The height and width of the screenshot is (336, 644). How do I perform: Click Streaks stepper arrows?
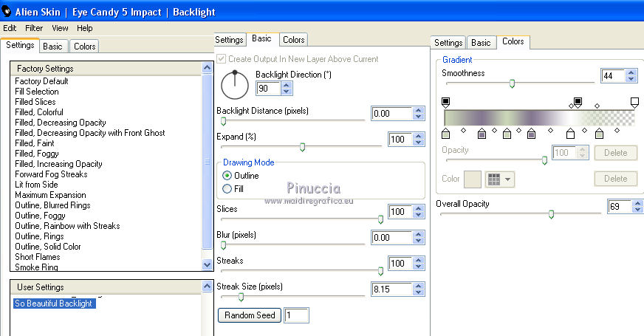pyautogui.click(x=419, y=264)
